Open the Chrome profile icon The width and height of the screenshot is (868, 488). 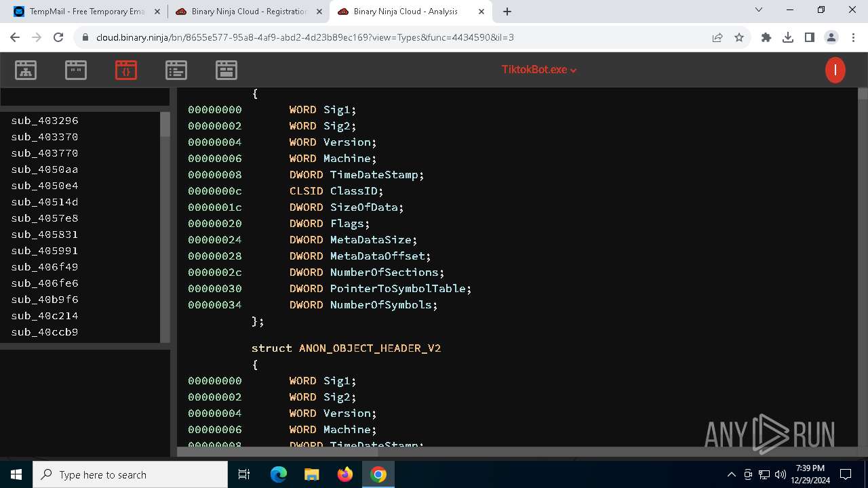pos(831,37)
